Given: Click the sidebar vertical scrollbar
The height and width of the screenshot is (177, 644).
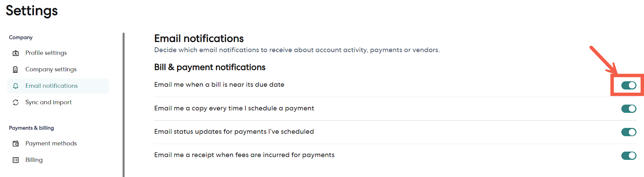Looking at the screenshot, I should tap(124, 105).
